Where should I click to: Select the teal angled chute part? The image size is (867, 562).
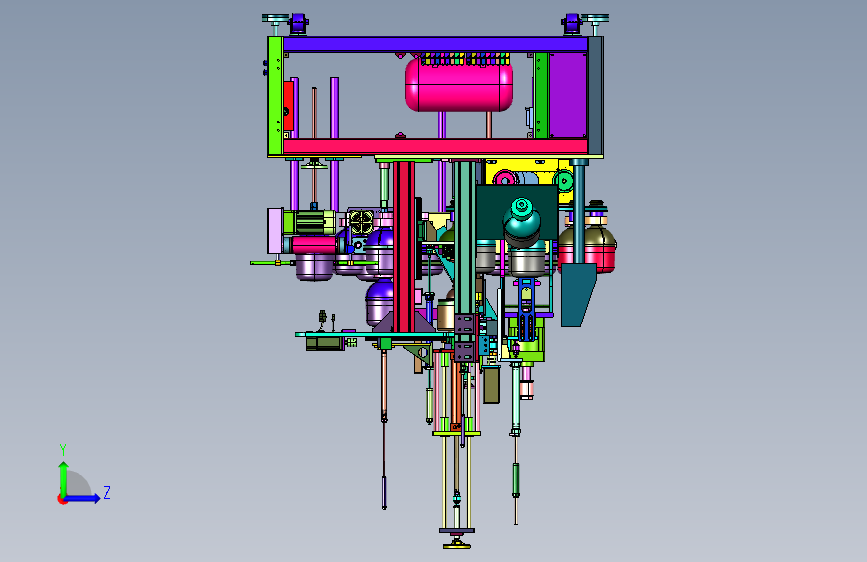tap(578, 295)
